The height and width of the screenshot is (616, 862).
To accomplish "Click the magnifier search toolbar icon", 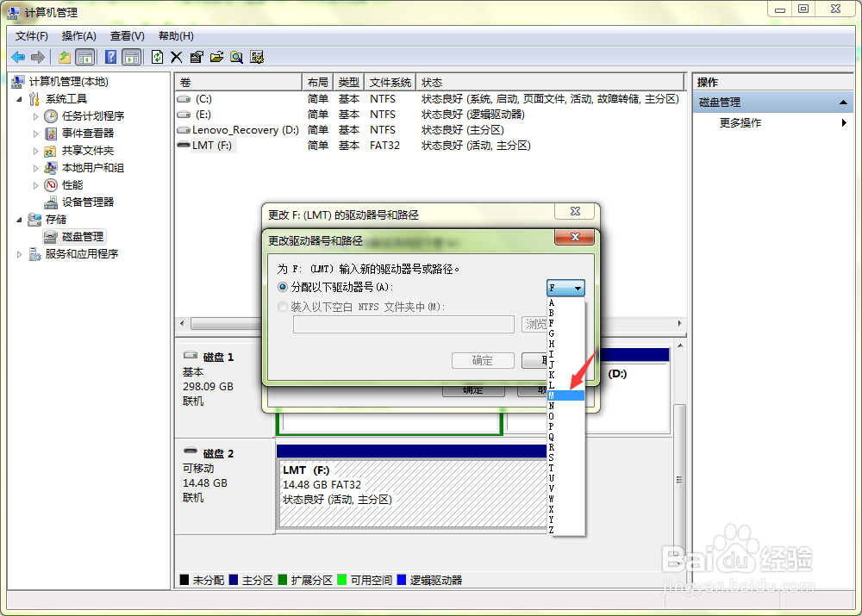I will 237,57.
